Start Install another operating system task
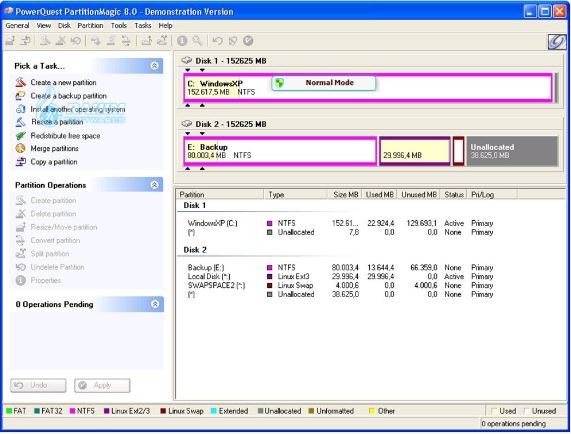 (x=78, y=109)
